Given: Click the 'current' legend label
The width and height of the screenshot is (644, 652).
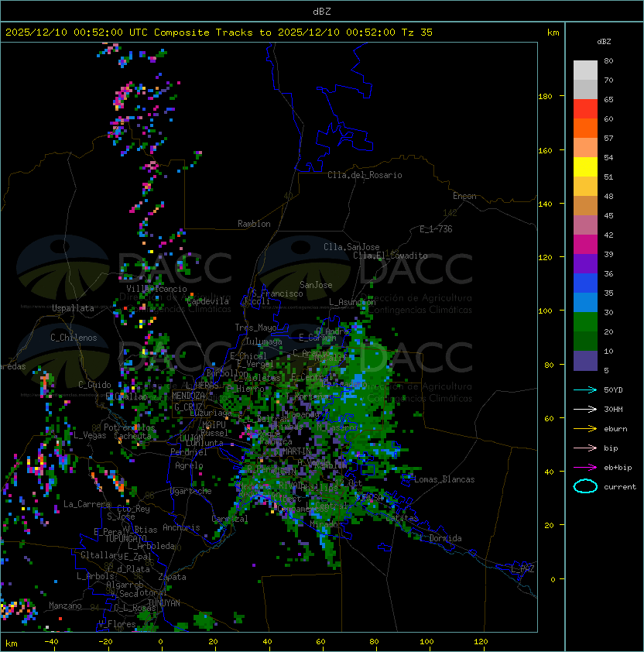Looking at the screenshot, I should (x=620, y=487).
